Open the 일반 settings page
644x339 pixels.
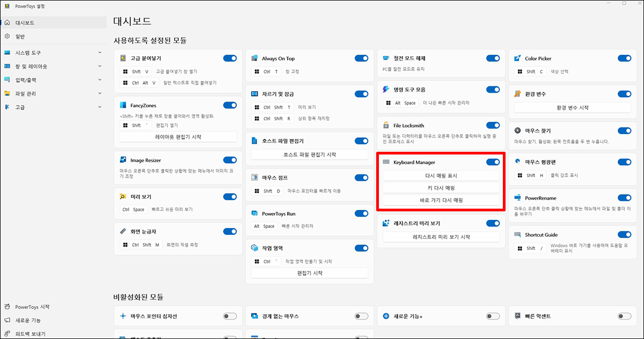54,36
